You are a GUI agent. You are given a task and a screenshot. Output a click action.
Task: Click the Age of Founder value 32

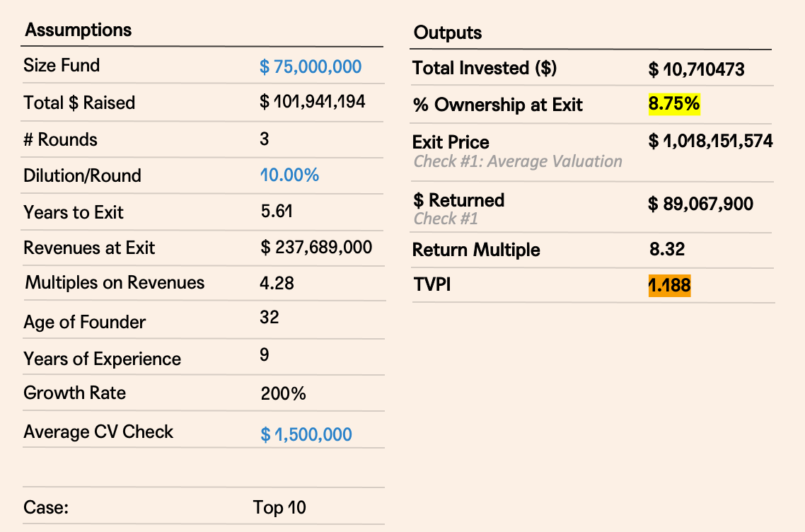pyautogui.click(x=270, y=318)
